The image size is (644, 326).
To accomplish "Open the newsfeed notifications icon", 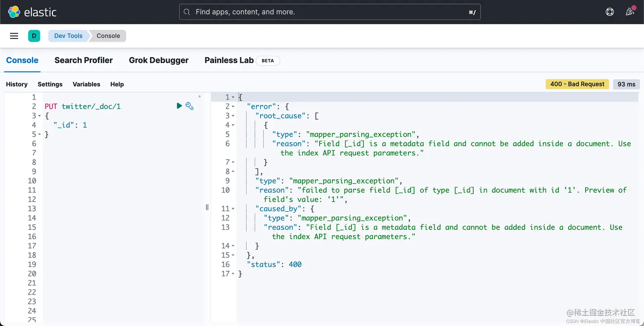I will click(630, 12).
